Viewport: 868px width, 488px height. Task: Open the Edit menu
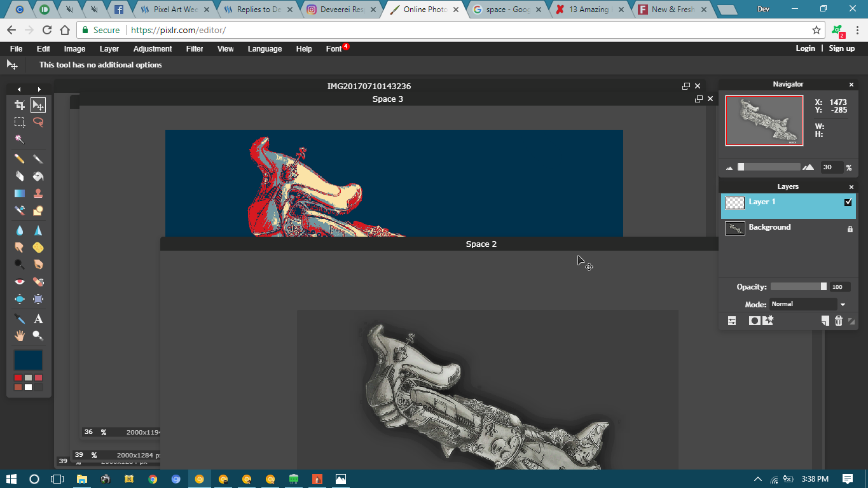43,49
